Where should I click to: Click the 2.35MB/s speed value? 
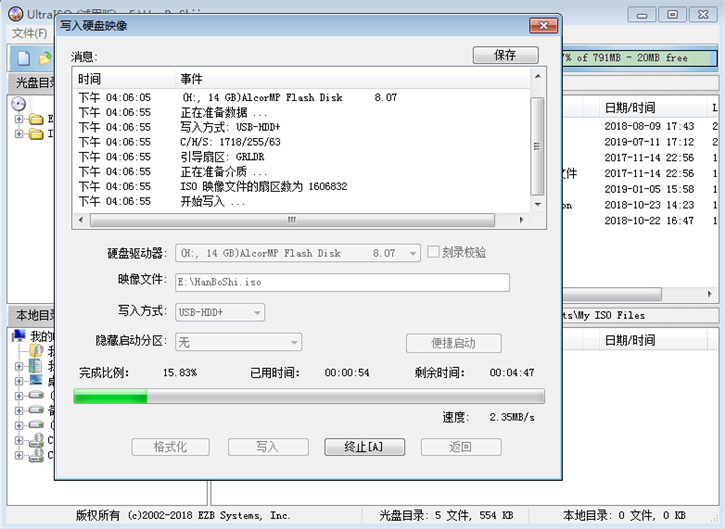[x=512, y=417]
